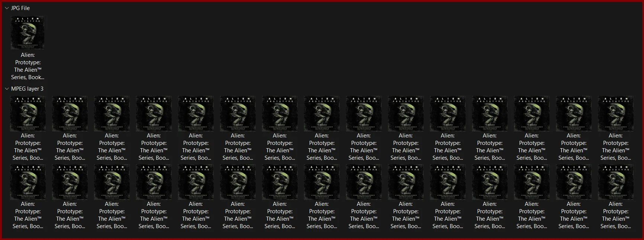
Task: Select the last MP3 thumbnail in the bottom MPEG row
Action: [615, 182]
